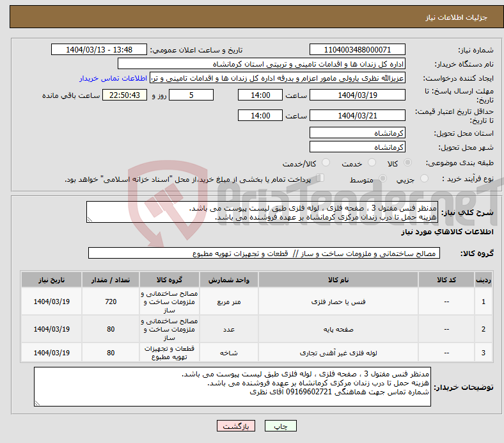504x443 pixels.
Task: Click the remaining time field 22:50:43
Action: click(x=125, y=95)
